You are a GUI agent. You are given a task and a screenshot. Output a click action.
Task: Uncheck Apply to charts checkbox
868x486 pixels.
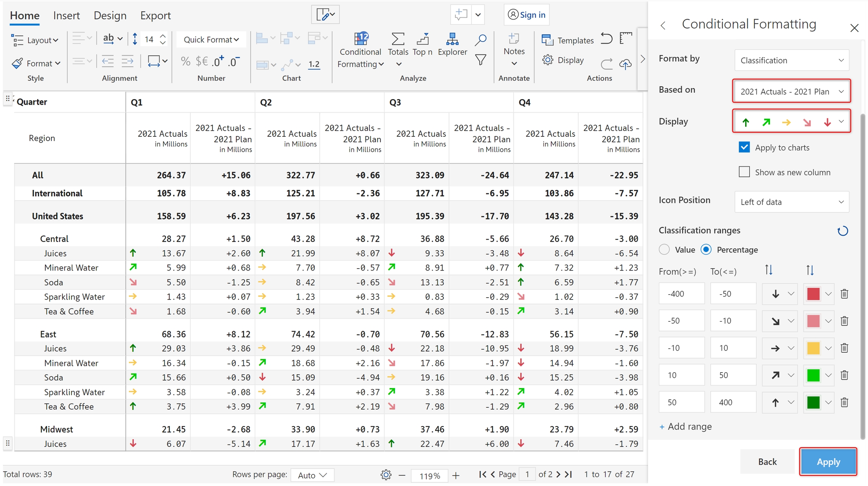point(744,147)
